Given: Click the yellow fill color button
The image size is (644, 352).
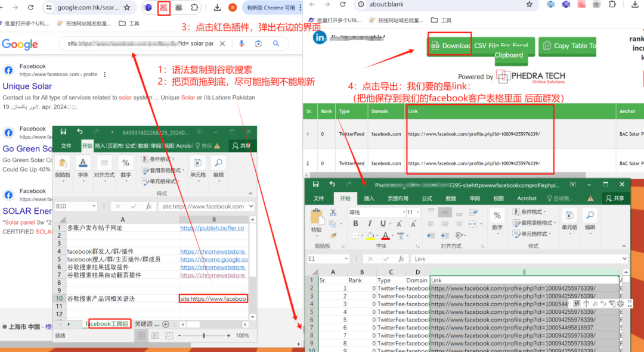Looking at the screenshot, I should click(x=370, y=235).
